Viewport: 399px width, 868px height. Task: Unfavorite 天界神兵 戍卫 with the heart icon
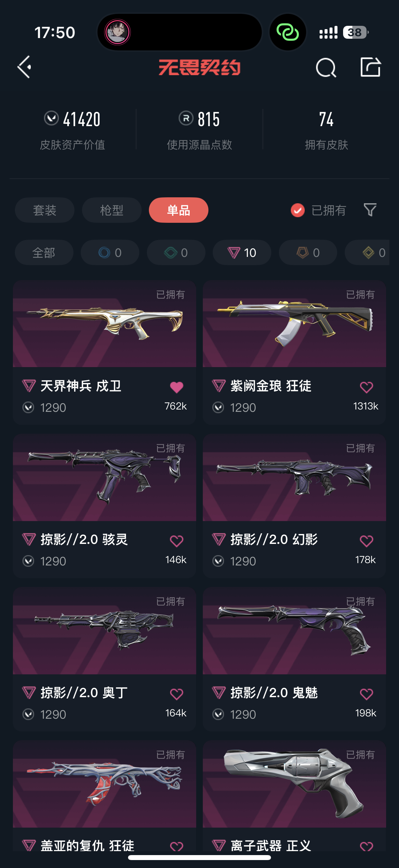point(176,387)
